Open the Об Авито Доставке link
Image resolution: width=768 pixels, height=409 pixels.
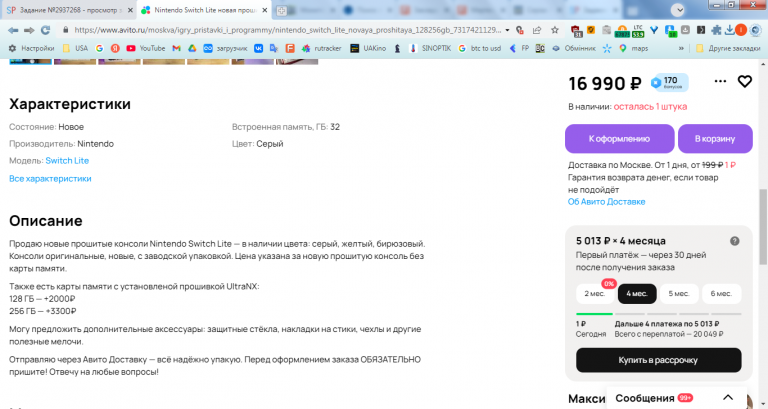coord(606,202)
